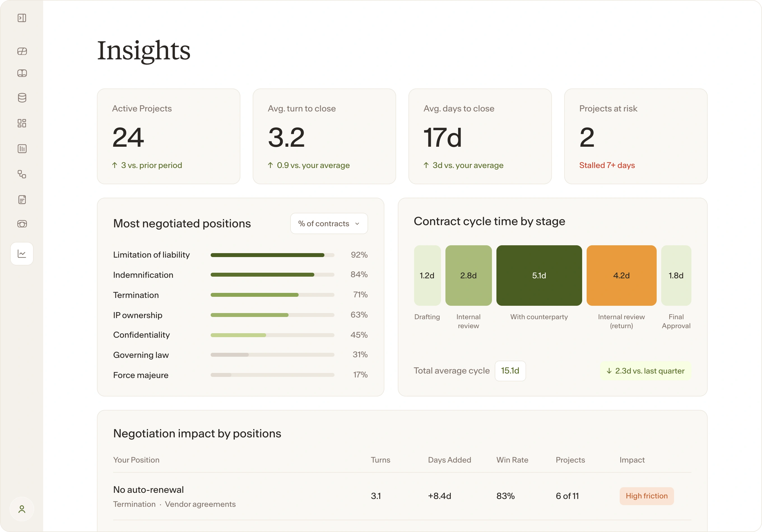The image size is (762, 532).
Task: Click the High friction impact badge
Action: point(647,496)
